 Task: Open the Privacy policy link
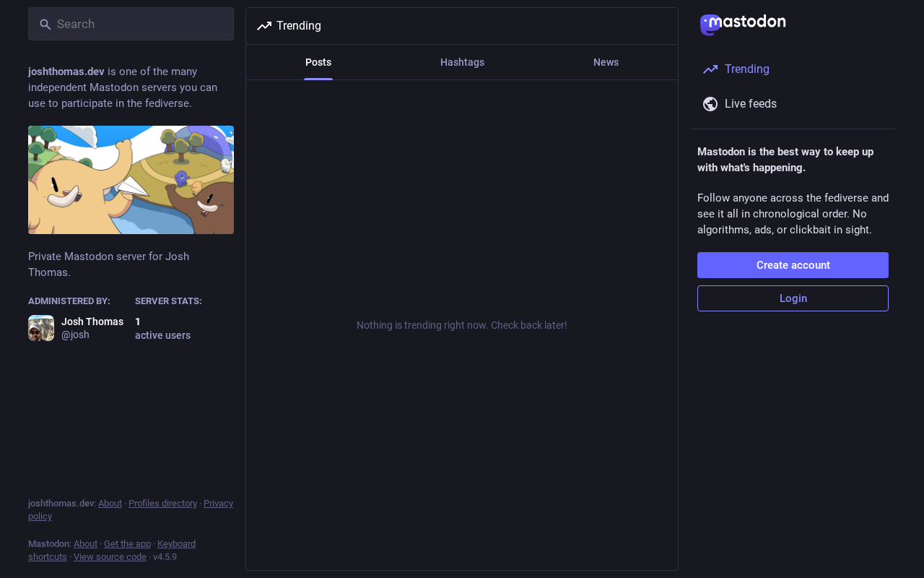click(x=218, y=504)
